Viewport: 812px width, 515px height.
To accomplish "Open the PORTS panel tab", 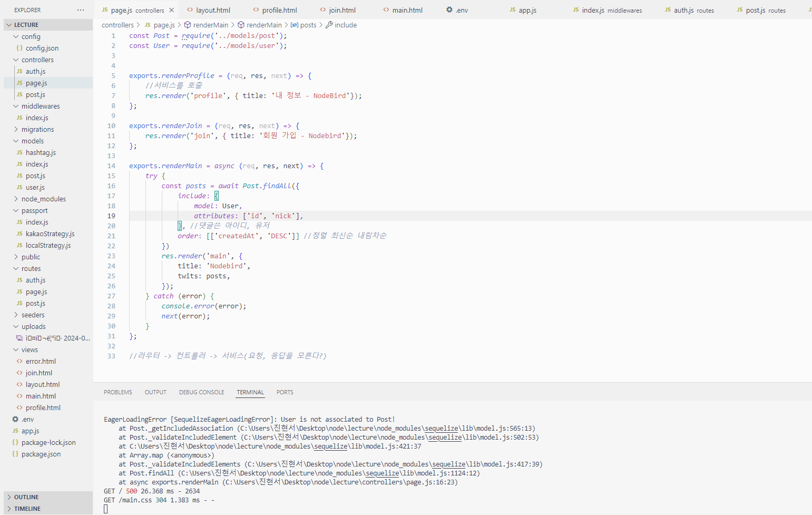I will pyautogui.click(x=285, y=392).
